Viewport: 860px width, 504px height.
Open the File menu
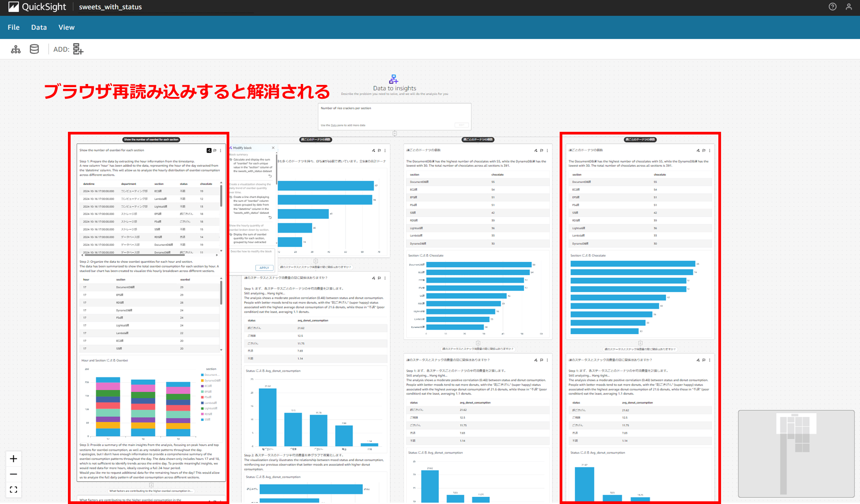(x=13, y=27)
